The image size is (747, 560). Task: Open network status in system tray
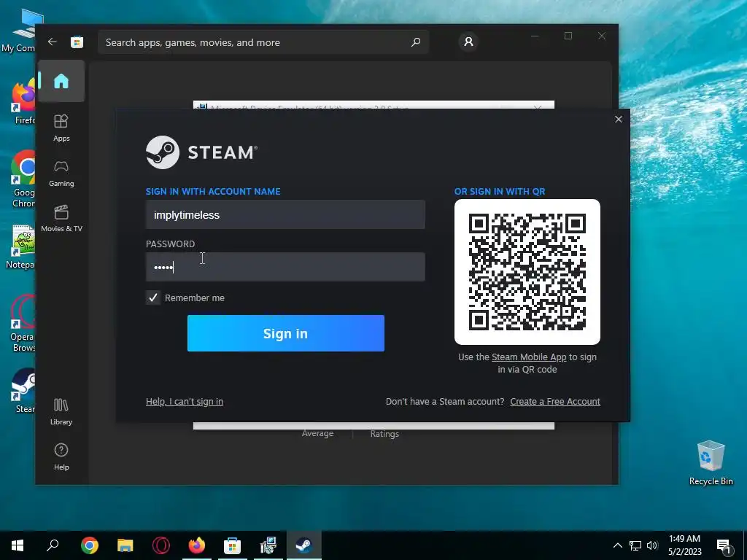coord(635,545)
